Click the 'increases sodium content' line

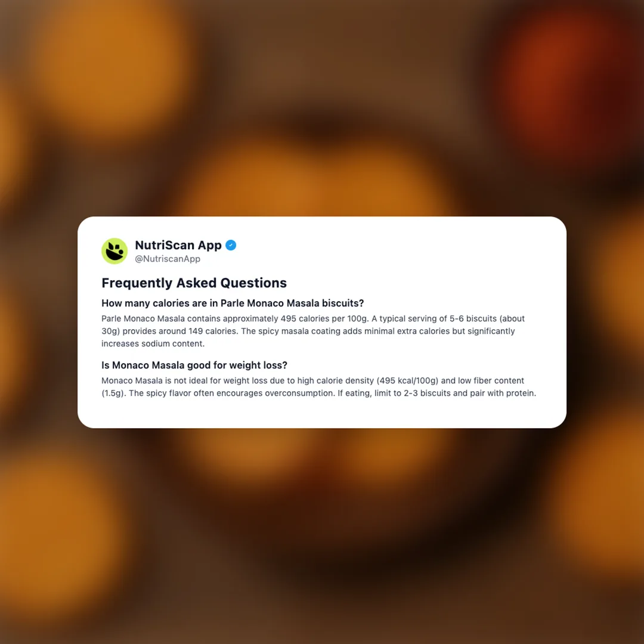(153, 344)
